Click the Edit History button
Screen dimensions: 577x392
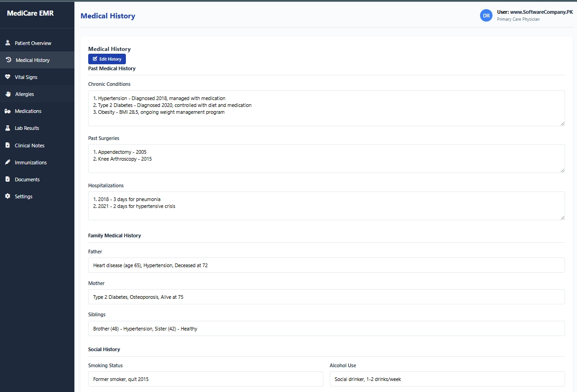coord(107,59)
